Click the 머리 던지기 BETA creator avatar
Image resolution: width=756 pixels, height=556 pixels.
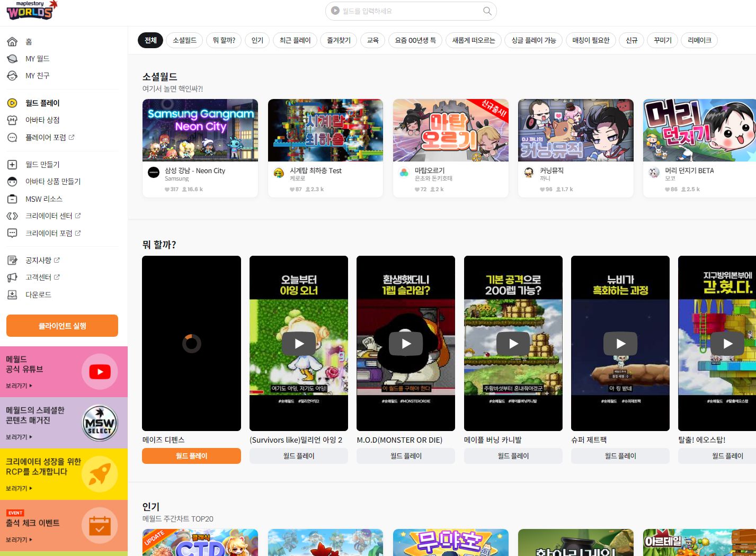pyautogui.click(x=654, y=173)
